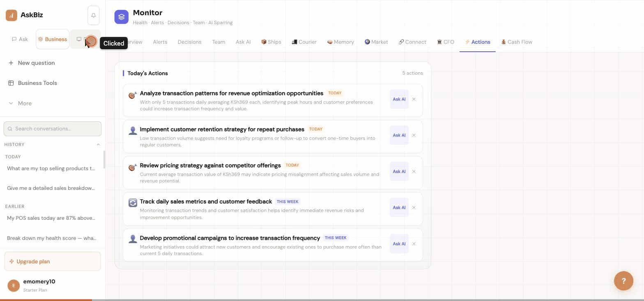Open the 'What are my top selling products' conversation
This screenshot has width=644, height=301.
[51, 169]
